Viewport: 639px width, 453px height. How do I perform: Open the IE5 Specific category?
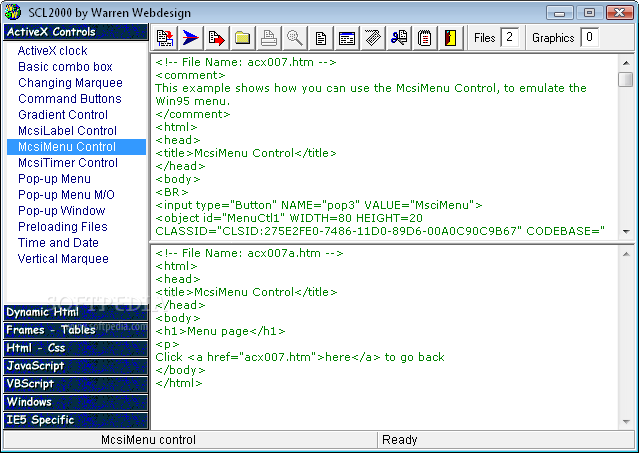[75, 420]
